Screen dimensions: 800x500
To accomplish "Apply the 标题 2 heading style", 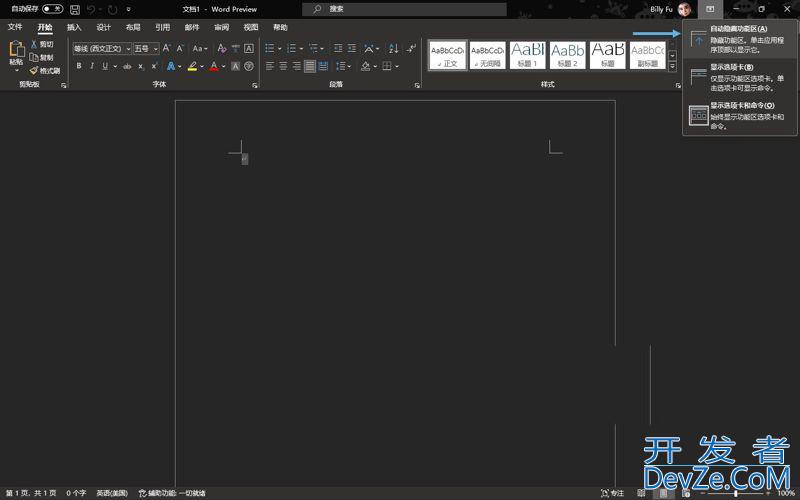I will (x=568, y=55).
